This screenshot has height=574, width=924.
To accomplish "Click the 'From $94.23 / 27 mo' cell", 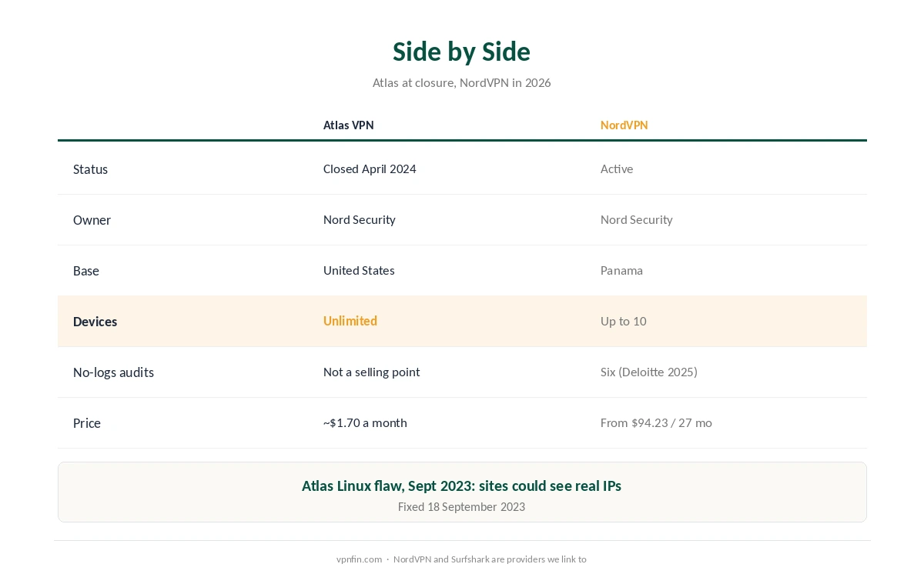I will coord(656,423).
